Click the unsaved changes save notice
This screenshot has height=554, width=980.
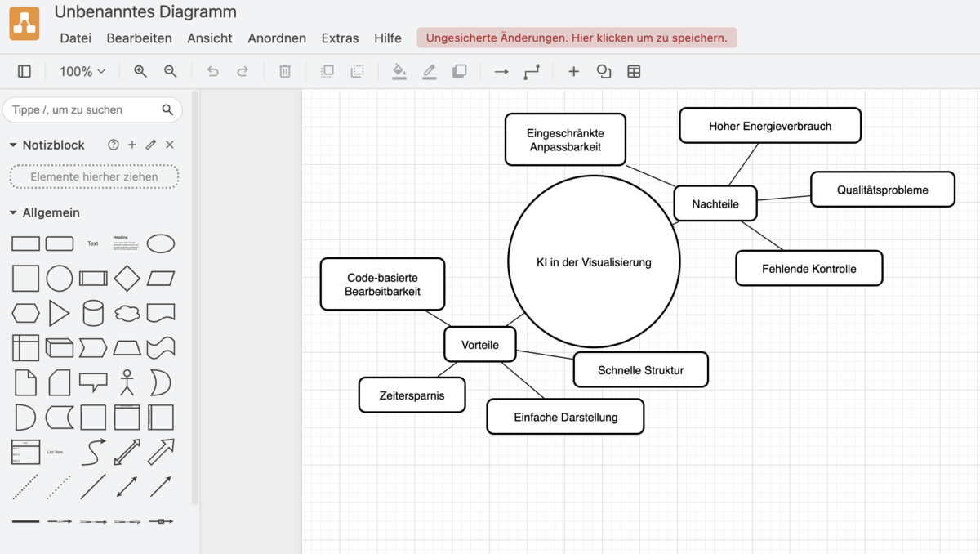pos(577,38)
